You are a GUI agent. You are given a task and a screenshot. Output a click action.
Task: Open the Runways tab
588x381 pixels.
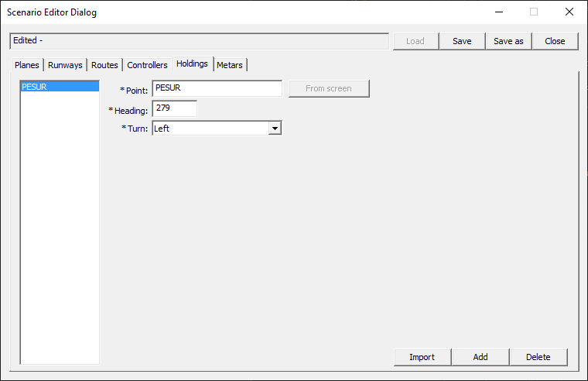pos(65,65)
